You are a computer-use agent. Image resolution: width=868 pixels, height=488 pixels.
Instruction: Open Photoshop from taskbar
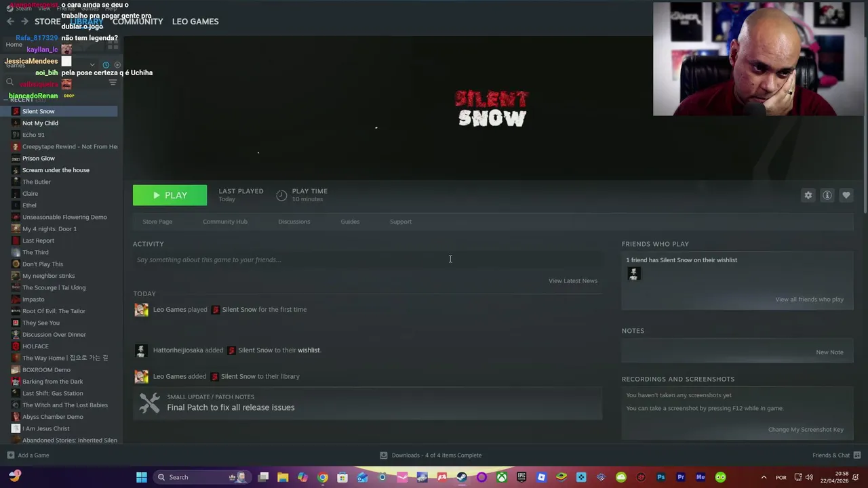[x=661, y=477]
